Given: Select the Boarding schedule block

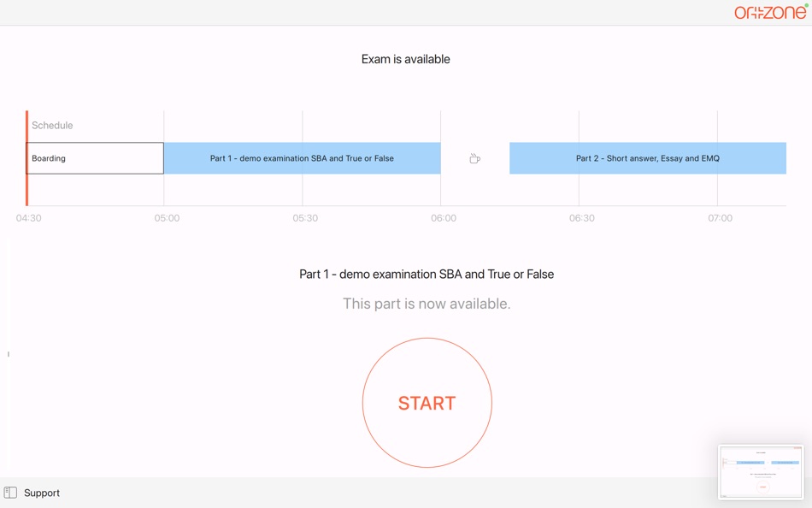Looking at the screenshot, I should click(x=95, y=158).
